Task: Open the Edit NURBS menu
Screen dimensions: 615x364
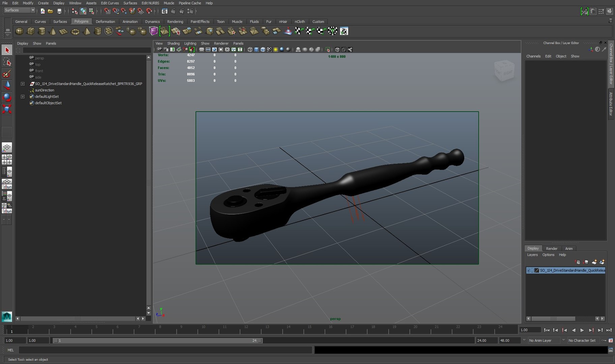Action: pyautogui.click(x=150, y=3)
